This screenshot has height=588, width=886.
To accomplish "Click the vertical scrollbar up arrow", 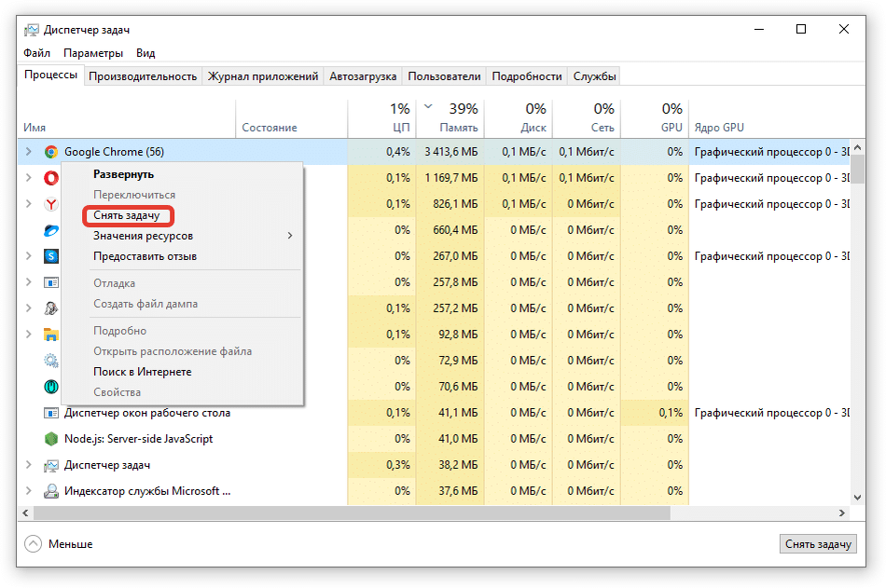I will click(857, 147).
